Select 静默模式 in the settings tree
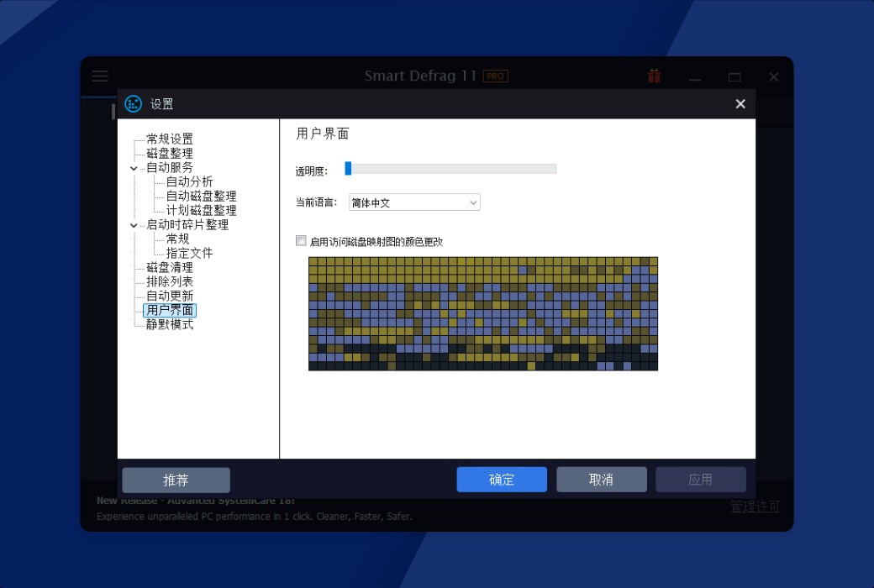Viewport: 874px width, 588px height. 170,324
